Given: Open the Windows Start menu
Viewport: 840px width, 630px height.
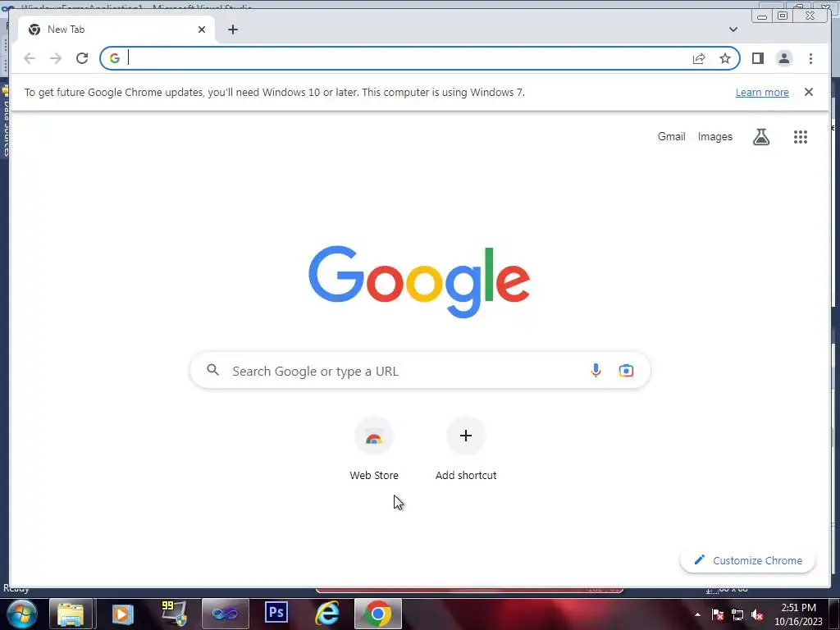Looking at the screenshot, I should (x=22, y=614).
